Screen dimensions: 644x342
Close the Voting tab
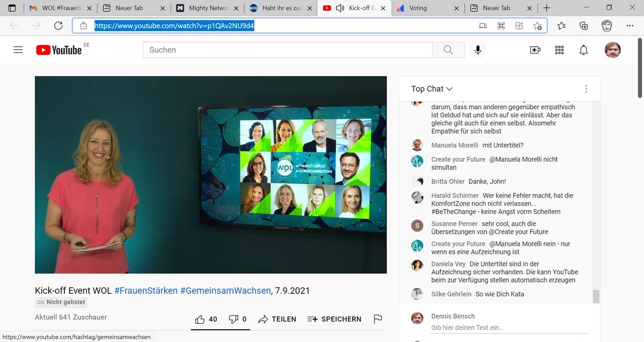pos(457,8)
